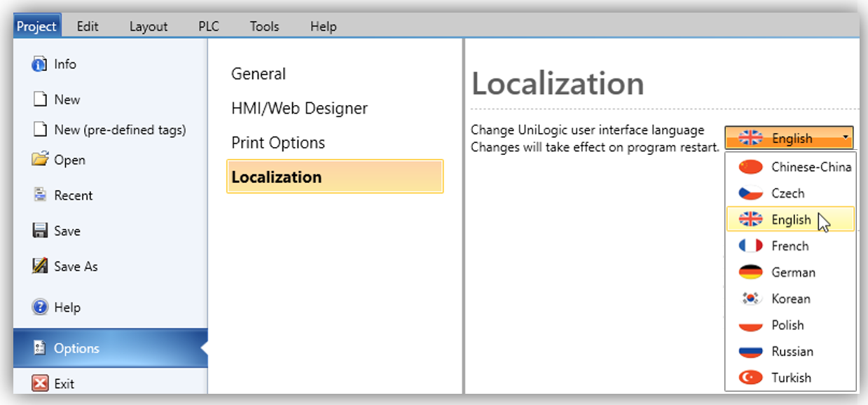
Task: Click the New (pre-defined tags) page icon
Action: [x=41, y=130]
